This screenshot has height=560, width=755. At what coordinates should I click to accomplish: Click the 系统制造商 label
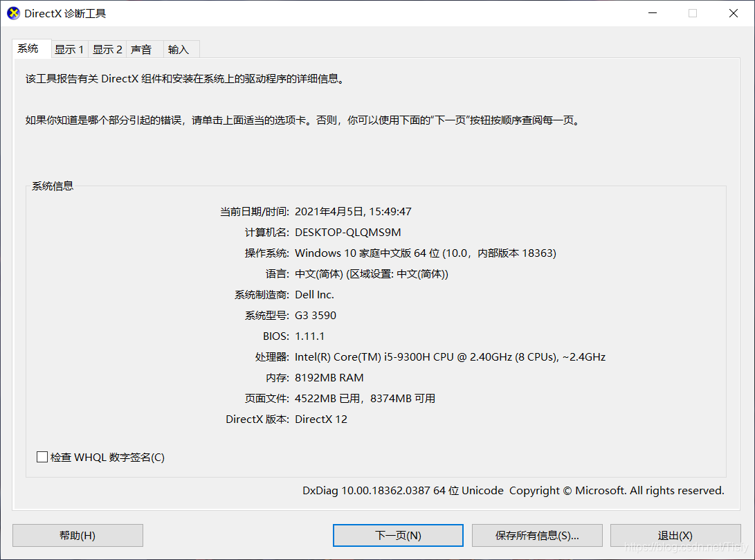(x=262, y=295)
